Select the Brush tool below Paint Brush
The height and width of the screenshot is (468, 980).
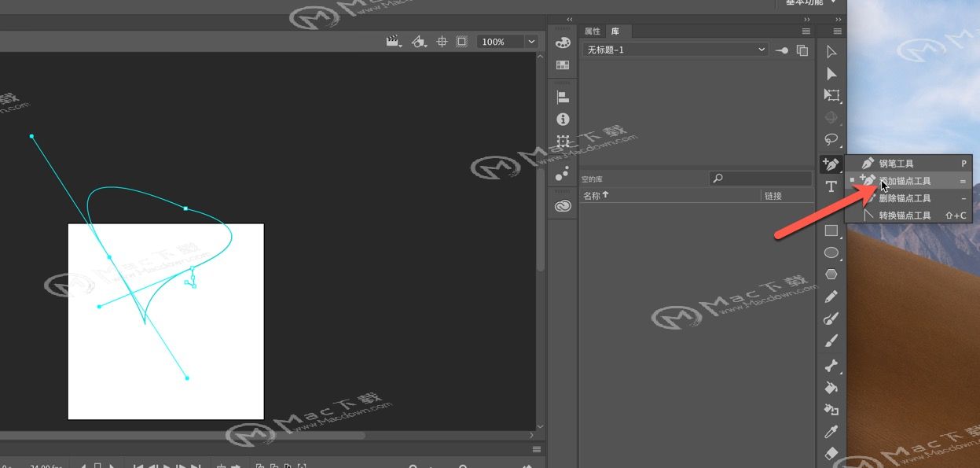pos(831,341)
